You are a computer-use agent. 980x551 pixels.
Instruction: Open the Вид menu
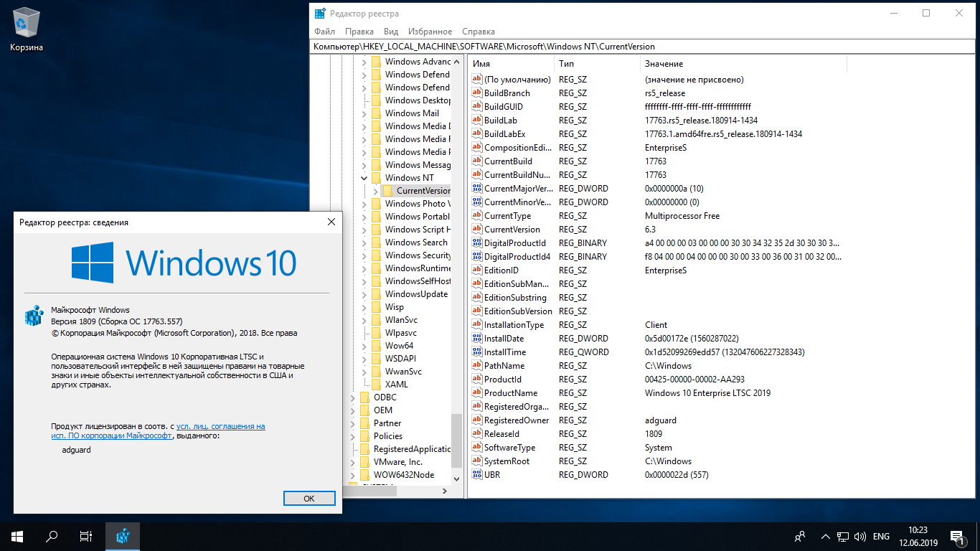[x=391, y=32]
